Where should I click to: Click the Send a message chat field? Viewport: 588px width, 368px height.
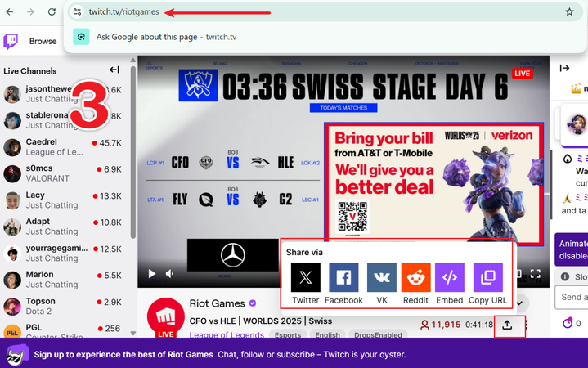pyautogui.click(x=571, y=297)
